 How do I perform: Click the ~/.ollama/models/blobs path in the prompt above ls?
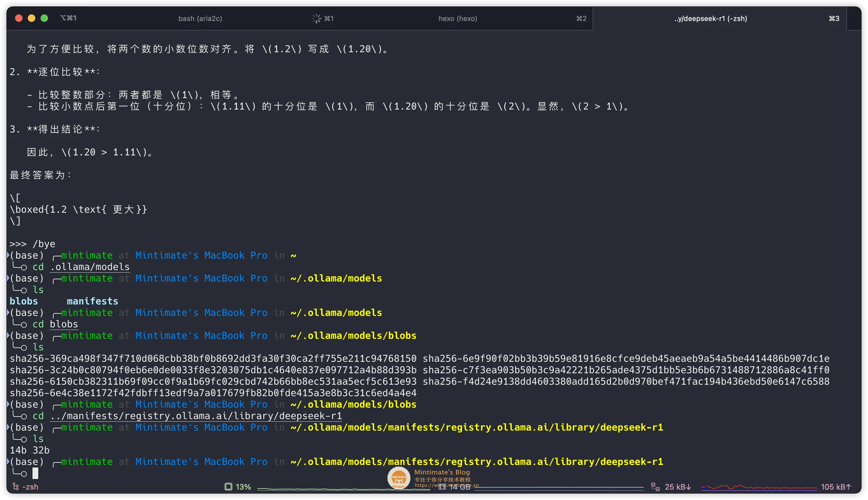pyautogui.click(x=353, y=335)
